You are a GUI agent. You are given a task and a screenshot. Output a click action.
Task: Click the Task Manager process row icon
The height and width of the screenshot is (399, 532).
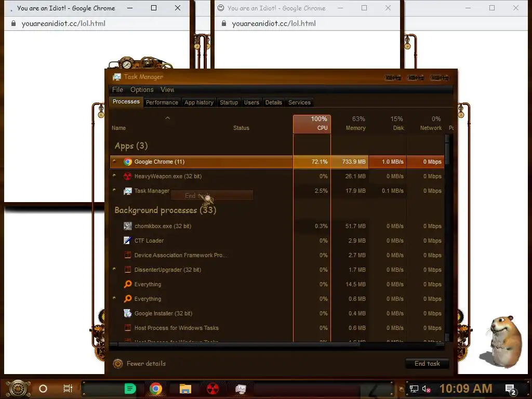[x=128, y=191]
